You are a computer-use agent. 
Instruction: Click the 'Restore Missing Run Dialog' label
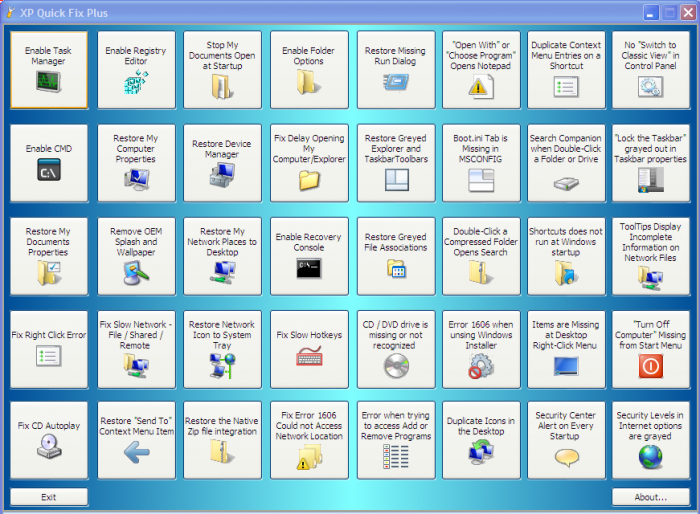(x=395, y=56)
